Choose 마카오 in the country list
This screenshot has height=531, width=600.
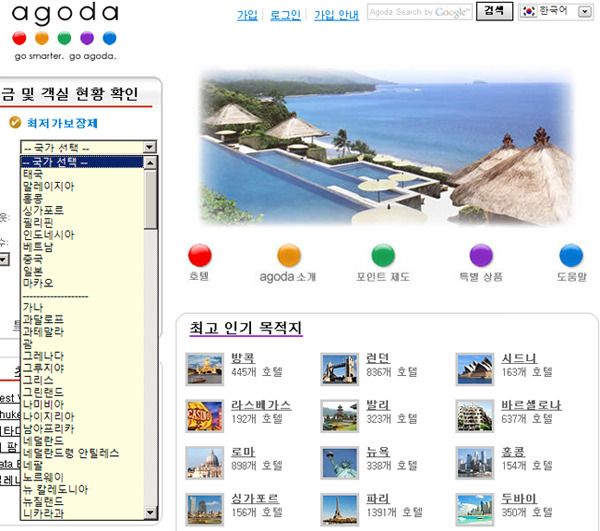82,283
